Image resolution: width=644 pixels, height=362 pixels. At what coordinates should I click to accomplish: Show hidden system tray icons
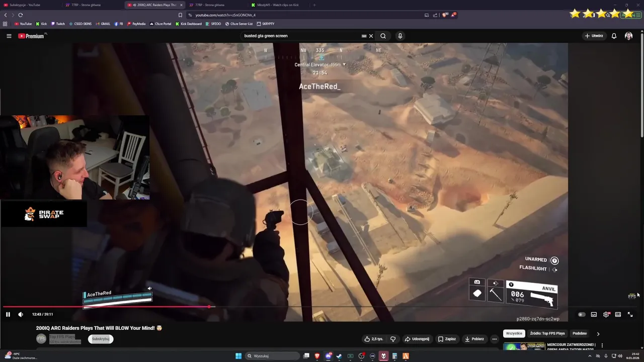[590, 356]
